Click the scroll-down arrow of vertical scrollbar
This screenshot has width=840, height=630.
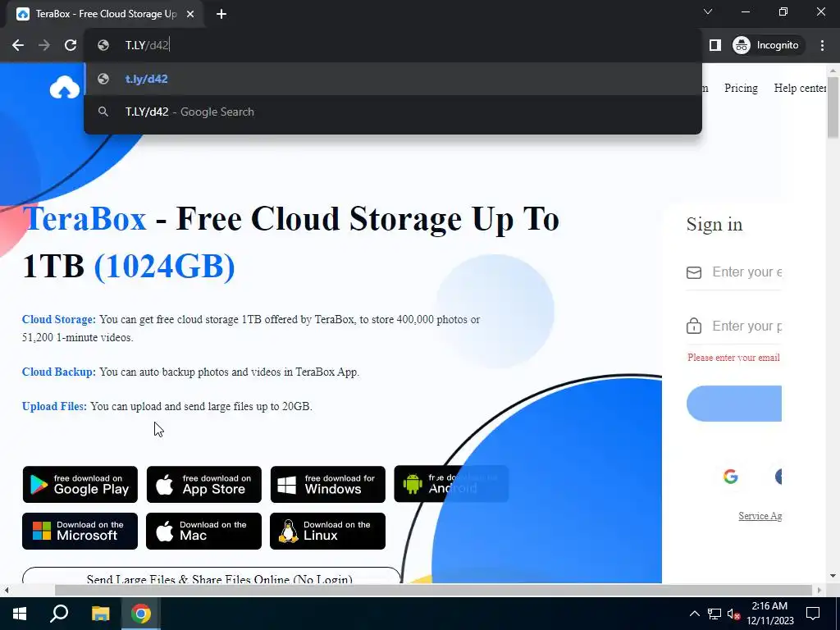click(x=833, y=577)
